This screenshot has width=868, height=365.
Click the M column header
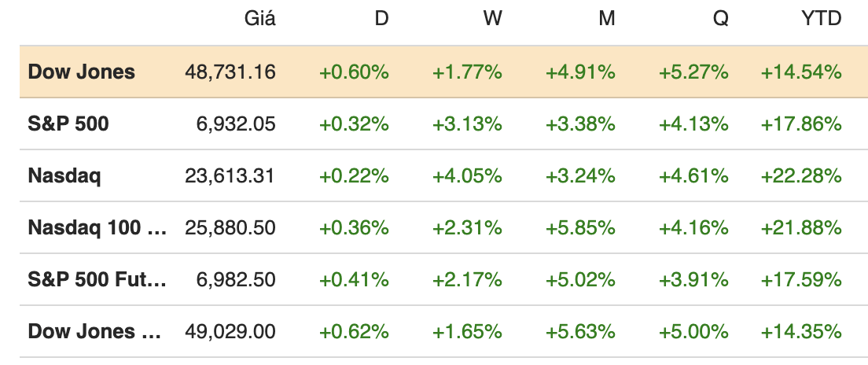[606, 19]
